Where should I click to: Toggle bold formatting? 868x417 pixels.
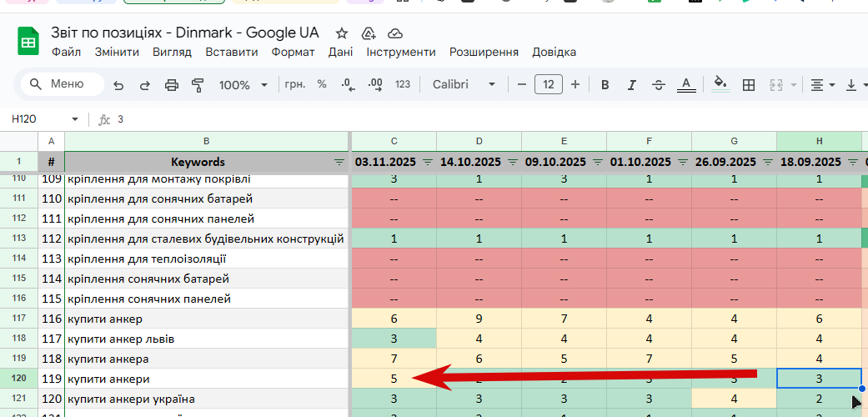(x=605, y=85)
